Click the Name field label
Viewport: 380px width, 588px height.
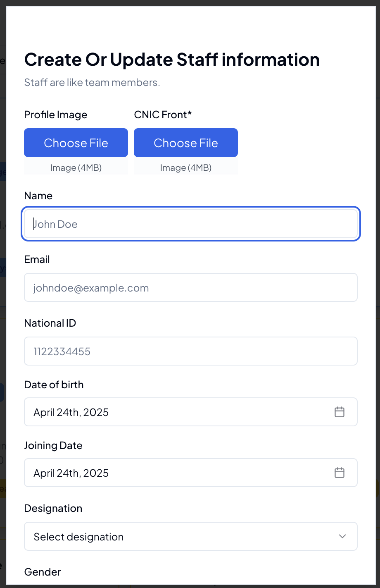(x=38, y=196)
